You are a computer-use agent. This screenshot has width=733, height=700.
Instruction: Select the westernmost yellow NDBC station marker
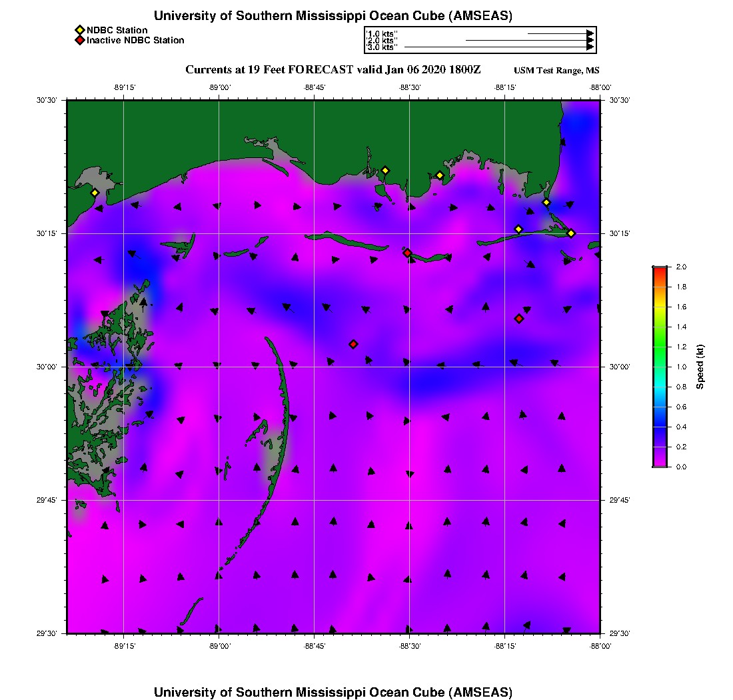[x=95, y=193]
